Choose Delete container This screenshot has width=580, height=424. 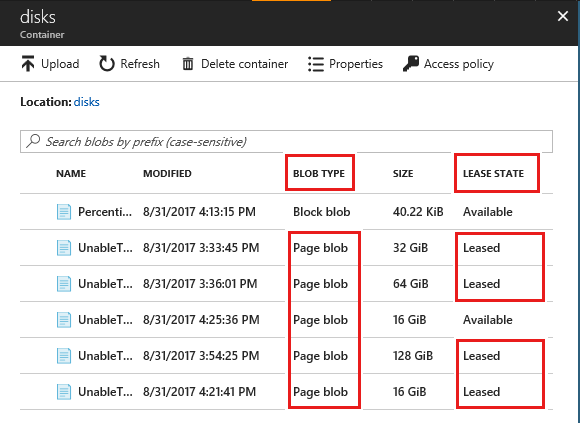pyautogui.click(x=244, y=64)
